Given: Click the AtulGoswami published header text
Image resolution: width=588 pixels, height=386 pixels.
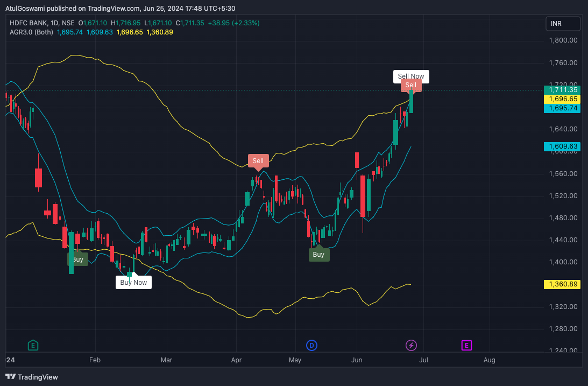Looking at the screenshot, I should point(121,8).
